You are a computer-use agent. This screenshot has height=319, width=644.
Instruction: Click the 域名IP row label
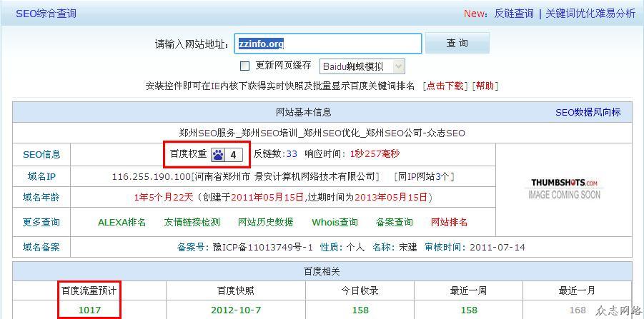tap(41, 177)
